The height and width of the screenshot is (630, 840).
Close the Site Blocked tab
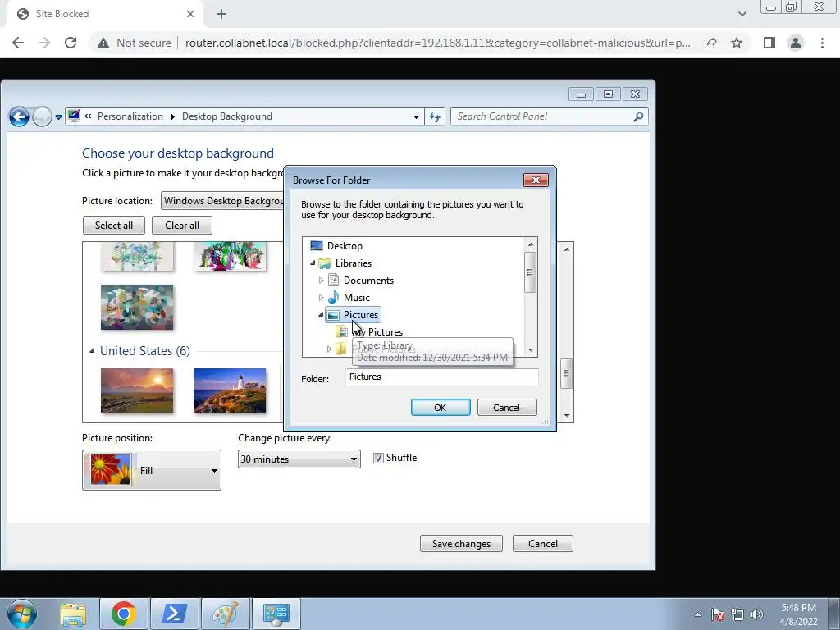tap(190, 14)
